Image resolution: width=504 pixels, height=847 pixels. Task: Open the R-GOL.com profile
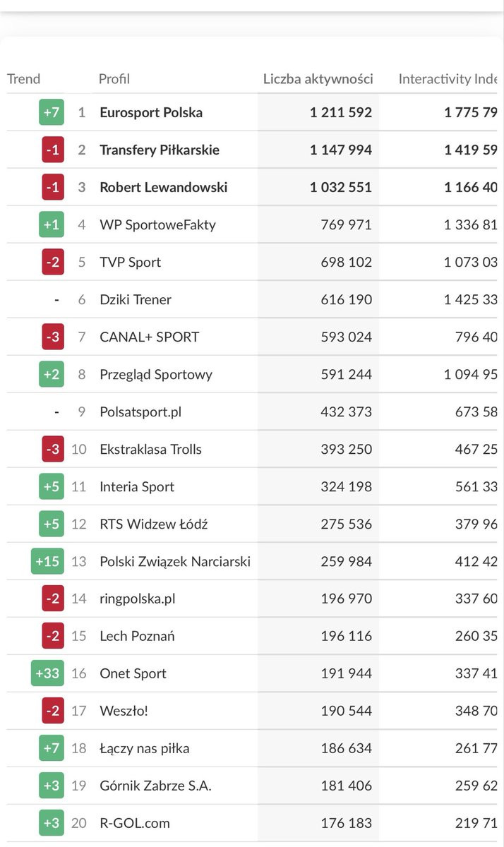click(135, 823)
